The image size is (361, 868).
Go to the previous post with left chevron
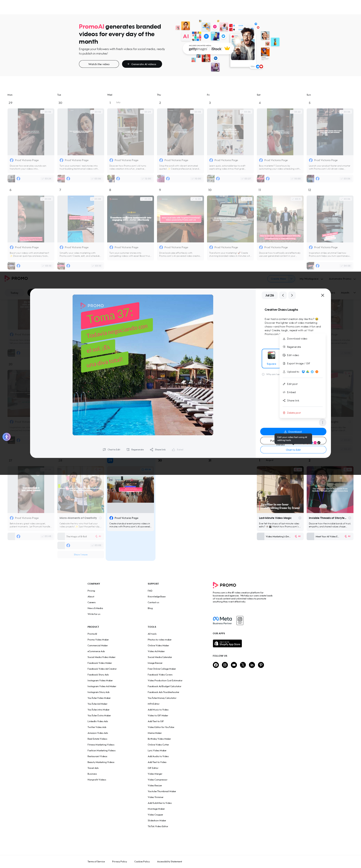click(283, 295)
